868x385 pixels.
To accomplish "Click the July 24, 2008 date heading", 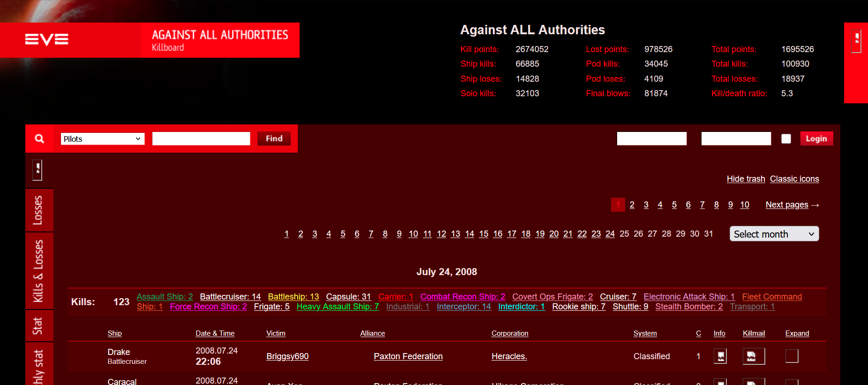I will (446, 272).
